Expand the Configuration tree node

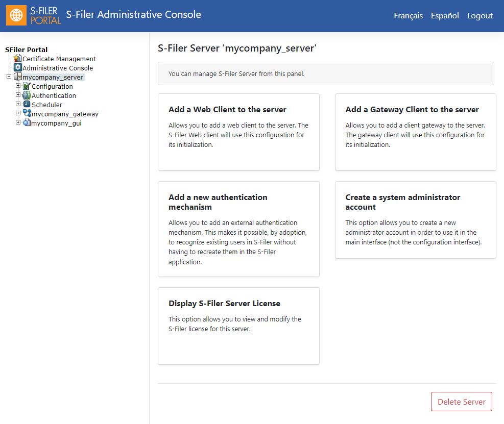18,86
